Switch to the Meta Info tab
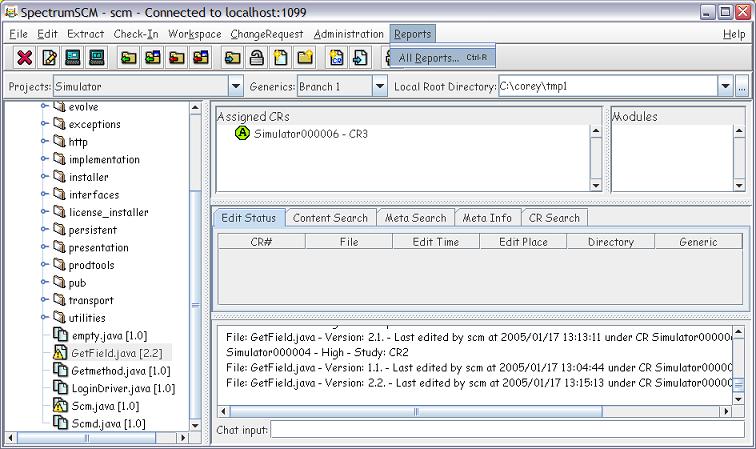Viewport: 756px width, 449px height. click(x=487, y=218)
